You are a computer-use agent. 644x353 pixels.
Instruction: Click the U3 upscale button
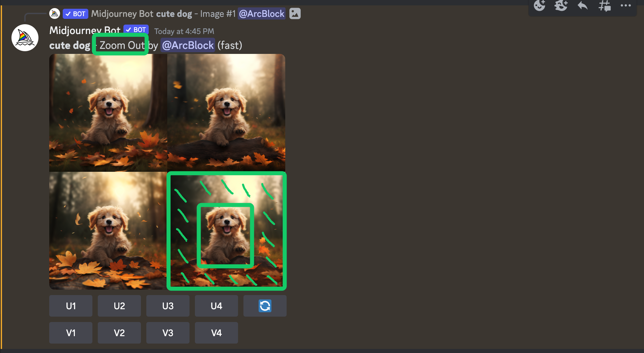point(168,306)
